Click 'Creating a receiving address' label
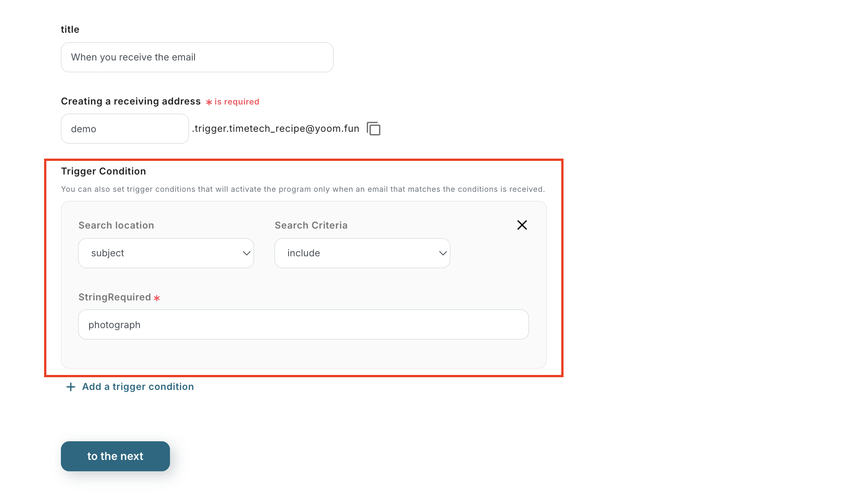 coord(130,101)
